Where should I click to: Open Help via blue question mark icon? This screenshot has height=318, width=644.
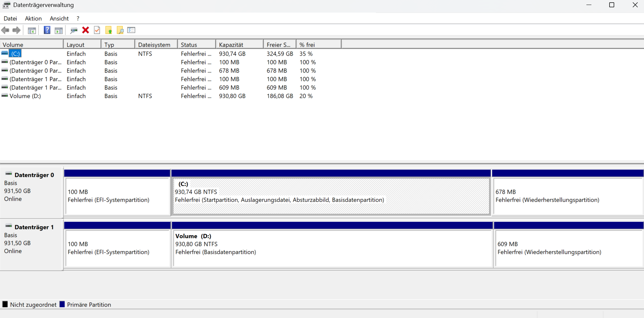[x=47, y=30]
